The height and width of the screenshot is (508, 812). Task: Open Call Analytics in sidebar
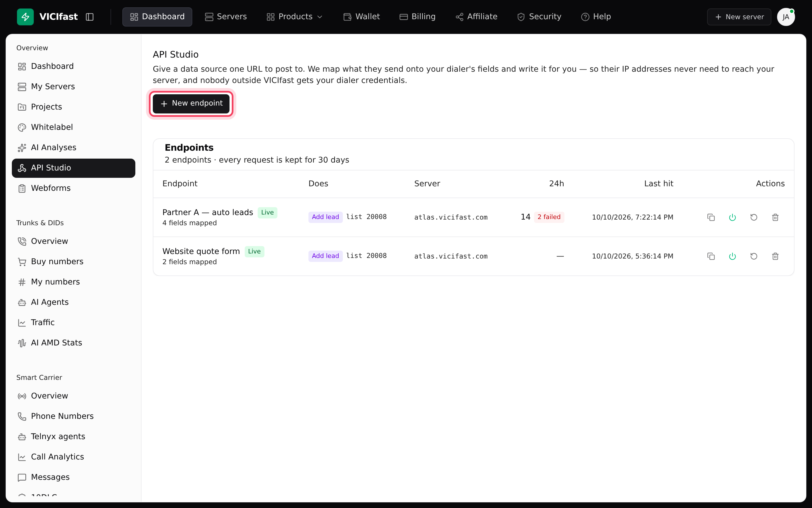pyautogui.click(x=74, y=457)
